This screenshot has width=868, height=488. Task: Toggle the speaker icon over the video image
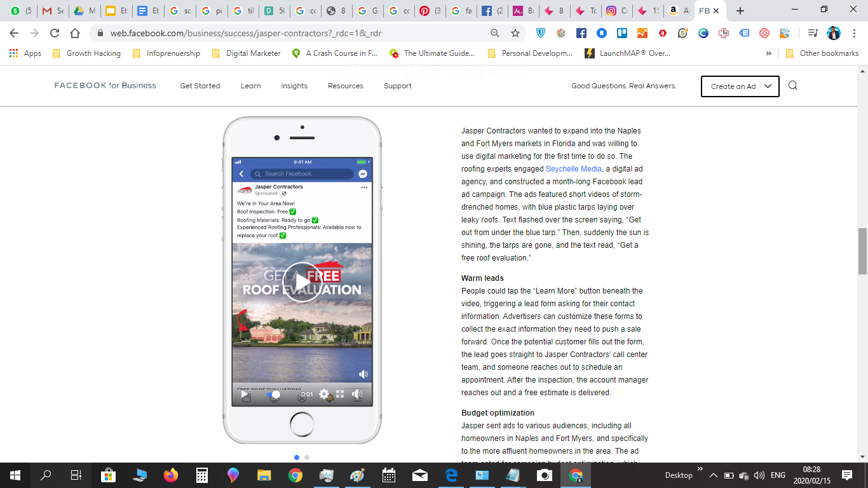pyautogui.click(x=363, y=374)
